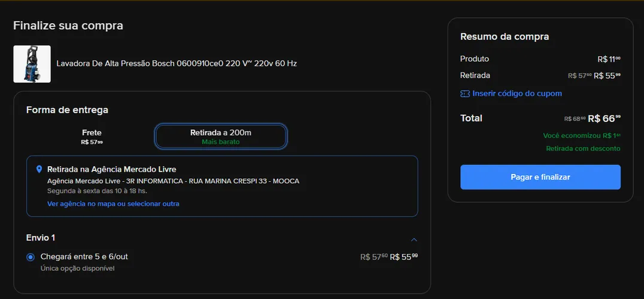Click the Segunda à sexta opening hours text
Image resolution: width=644 pixels, height=299 pixels.
pos(98,191)
